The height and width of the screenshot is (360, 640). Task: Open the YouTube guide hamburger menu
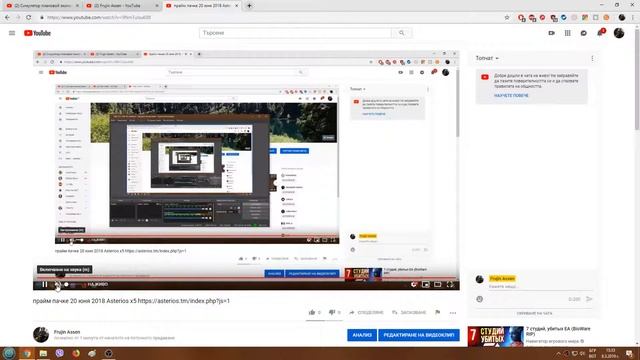point(12,33)
